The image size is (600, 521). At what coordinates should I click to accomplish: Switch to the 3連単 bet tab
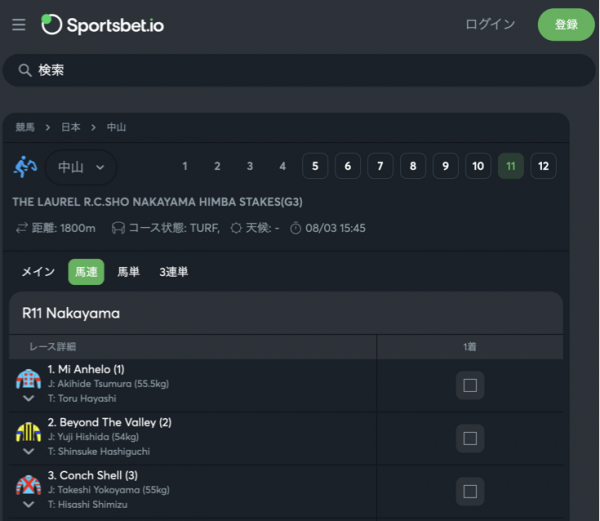pos(174,272)
